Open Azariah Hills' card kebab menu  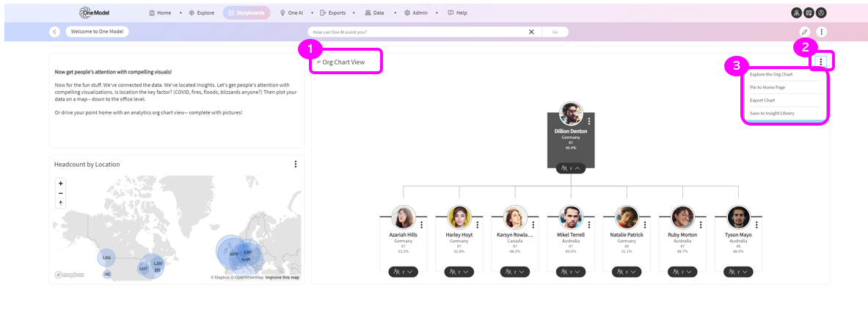click(422, 225)
